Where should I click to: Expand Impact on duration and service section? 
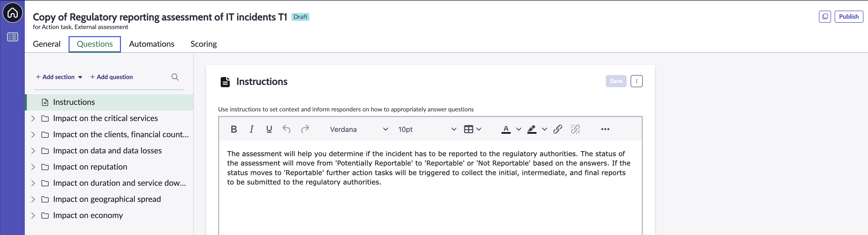tap(33, 183)
